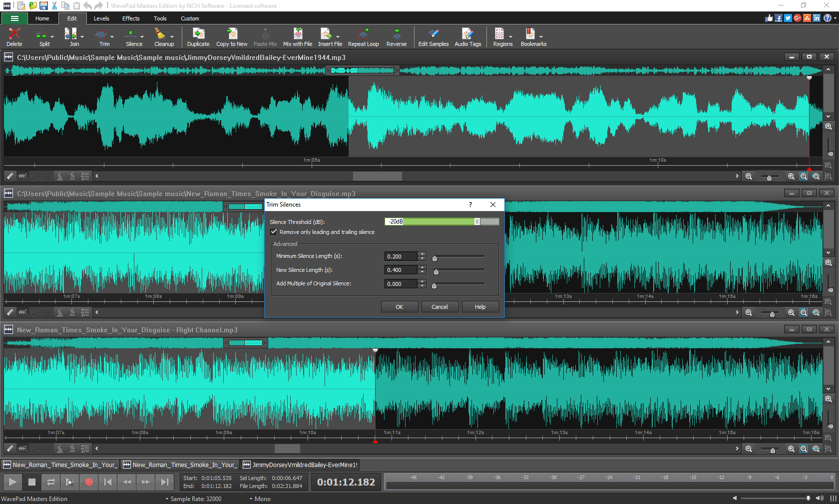Adjust the Silence Threshold slider
Screen dimensions: 839x504
point(477,222)
